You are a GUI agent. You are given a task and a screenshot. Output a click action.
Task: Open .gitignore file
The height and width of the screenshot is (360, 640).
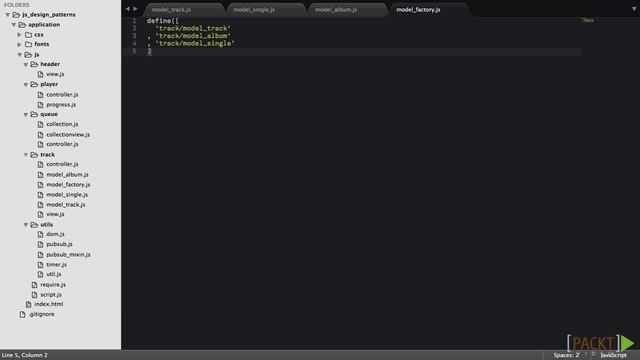point(41,314)
